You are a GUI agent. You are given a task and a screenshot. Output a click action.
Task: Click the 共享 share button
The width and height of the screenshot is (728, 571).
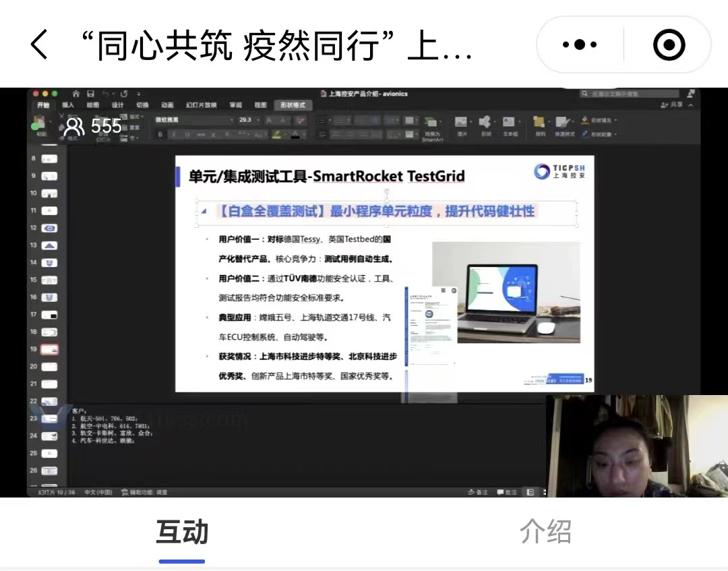(671, 105)
